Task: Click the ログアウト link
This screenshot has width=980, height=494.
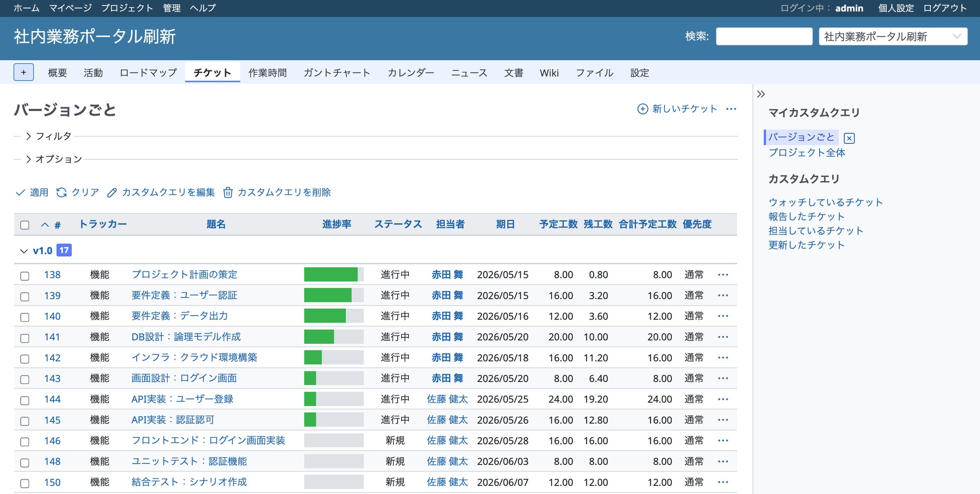Action: point(945,8)
